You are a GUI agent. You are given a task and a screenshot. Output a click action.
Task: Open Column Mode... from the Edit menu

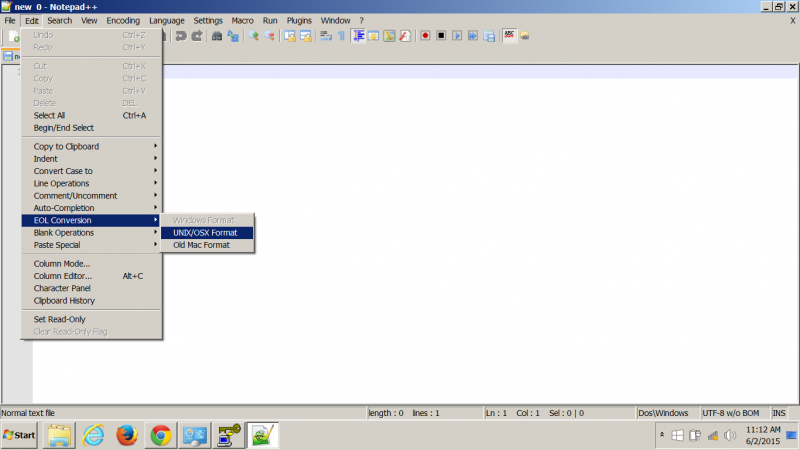click(91, 264)
